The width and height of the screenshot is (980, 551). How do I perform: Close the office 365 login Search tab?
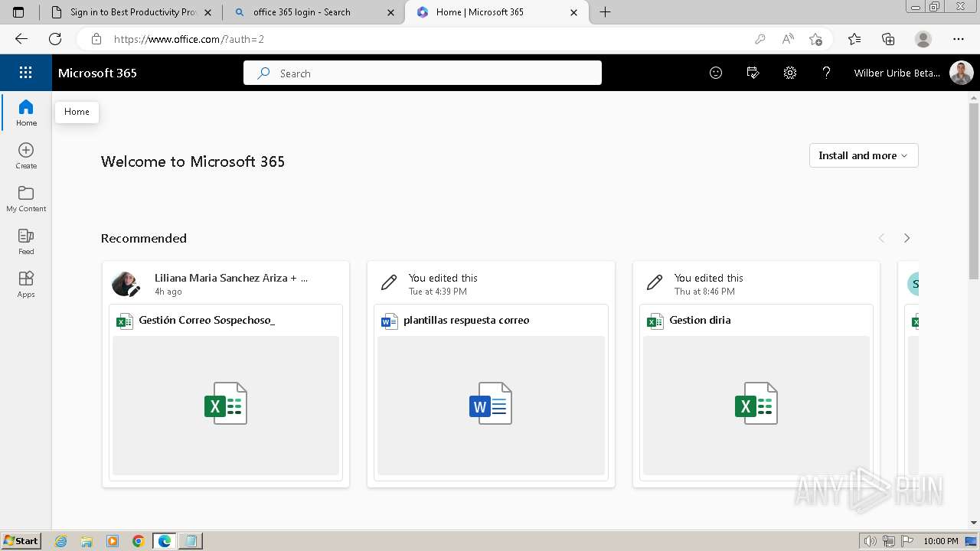pos(391,12)
